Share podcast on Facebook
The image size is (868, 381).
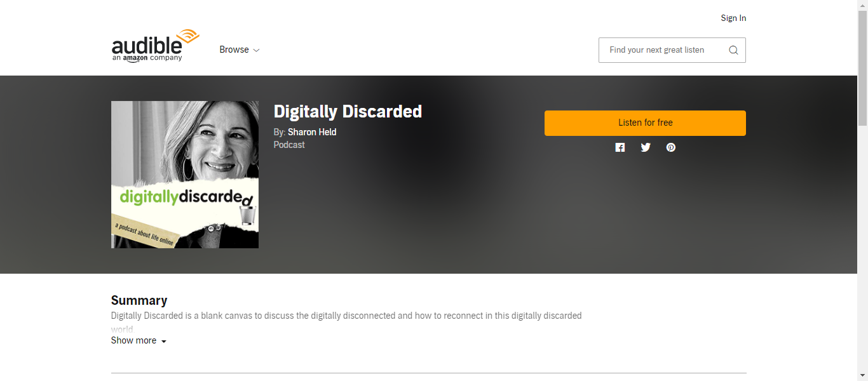click(620, 147)
